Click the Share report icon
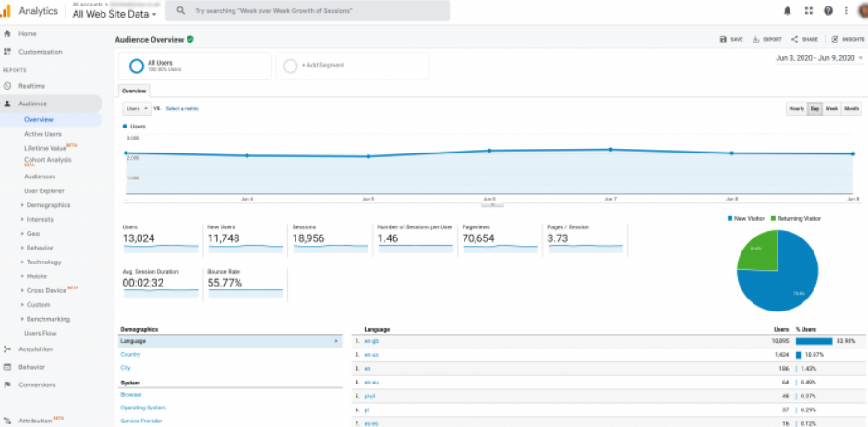The width and height of the screenshot is (868, 427). 794,40
